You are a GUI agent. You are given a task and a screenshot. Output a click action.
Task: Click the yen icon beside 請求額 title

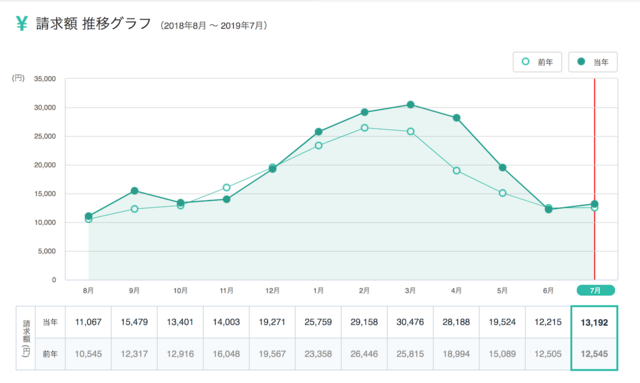22,24
